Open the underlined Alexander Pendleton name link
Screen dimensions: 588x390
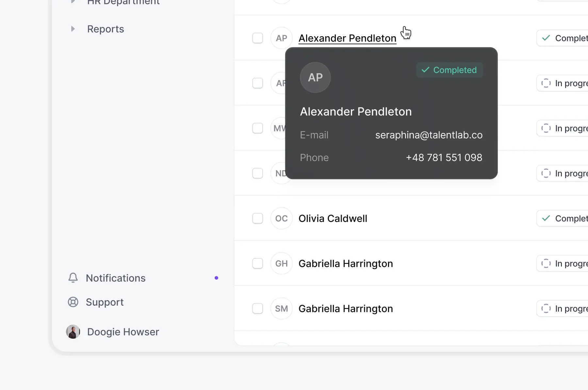point(347,38)
